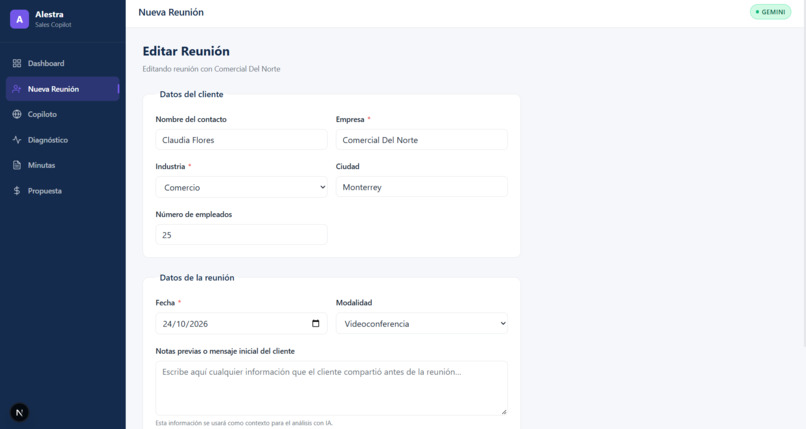Expand the Industria dropdown
Image resolution: width=806 pixels, height=429 pixels.
click(241, 187)
